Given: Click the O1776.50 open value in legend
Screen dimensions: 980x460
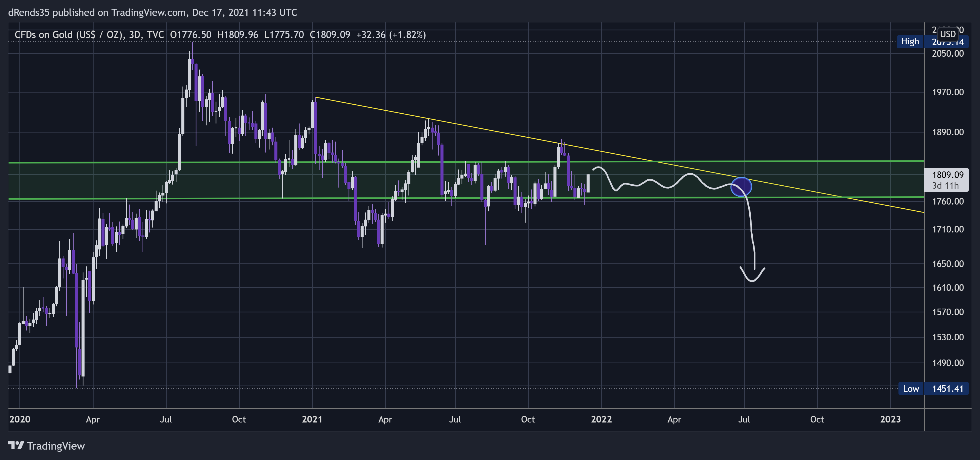Looking at the screenshot, I should coord(191,35).
